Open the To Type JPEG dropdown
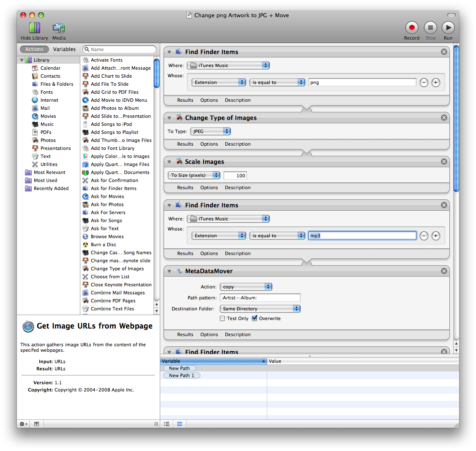This screenshot has height=451, width=476. pos(211,131)
